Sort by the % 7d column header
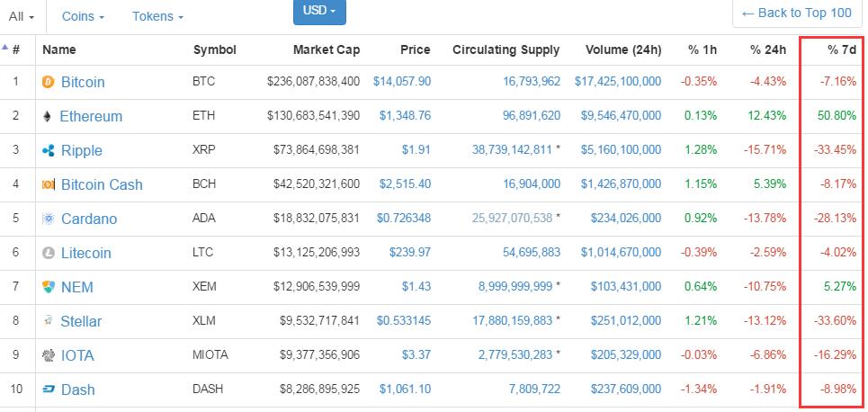868x412 pixels. pyautogui.click(x=842, y=49)
